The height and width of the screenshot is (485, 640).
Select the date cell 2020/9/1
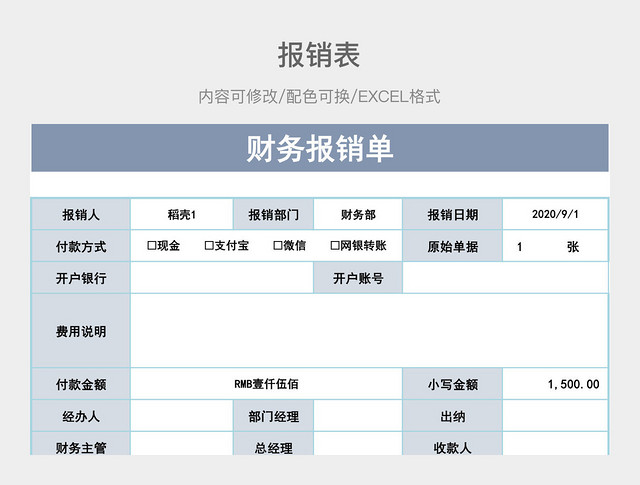click(556, 214)
